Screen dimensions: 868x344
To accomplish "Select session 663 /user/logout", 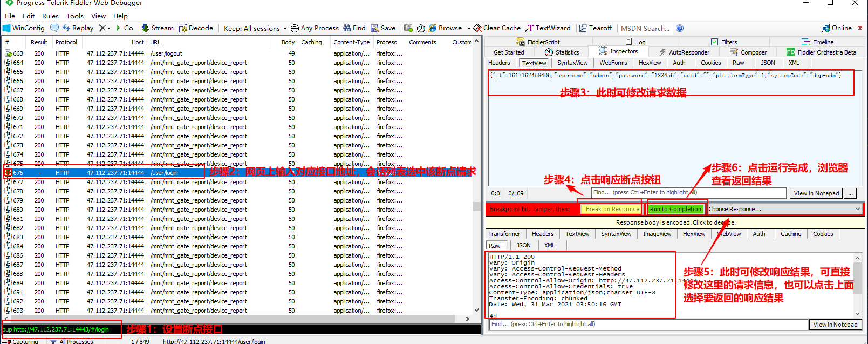I will [x=237, y=53].
